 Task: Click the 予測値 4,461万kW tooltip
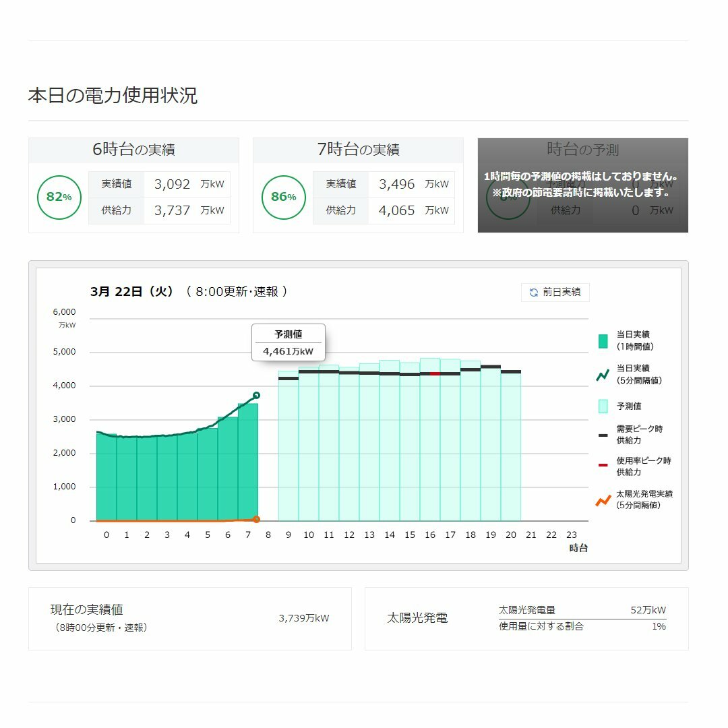point(289,342)
